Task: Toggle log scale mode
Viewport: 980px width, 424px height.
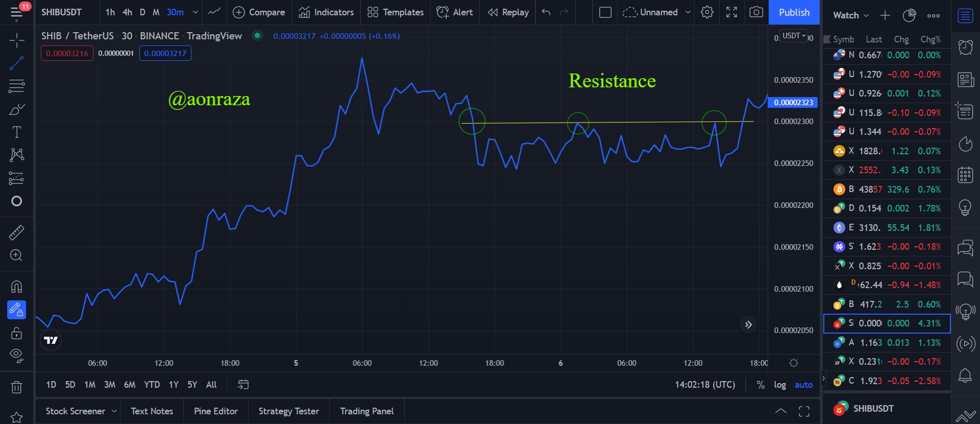Action: pyautogui.click(x=780, y=385)
